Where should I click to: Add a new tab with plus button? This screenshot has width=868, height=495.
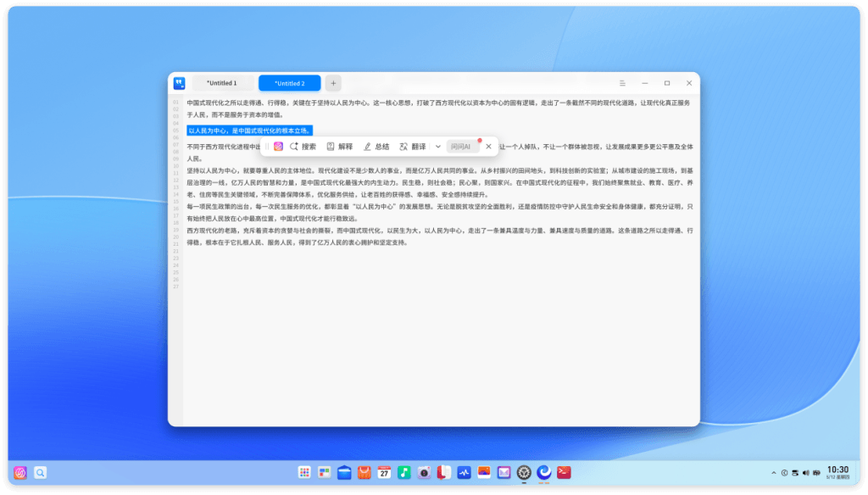coord(333,83)
